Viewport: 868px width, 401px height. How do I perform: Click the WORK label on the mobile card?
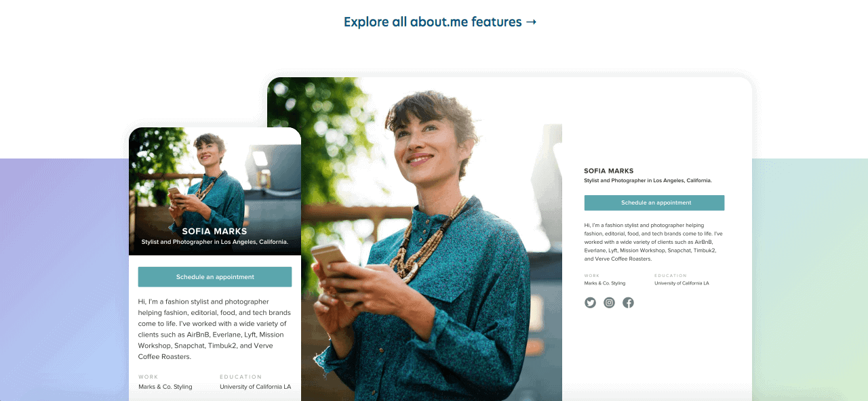(x=148, y=377)
